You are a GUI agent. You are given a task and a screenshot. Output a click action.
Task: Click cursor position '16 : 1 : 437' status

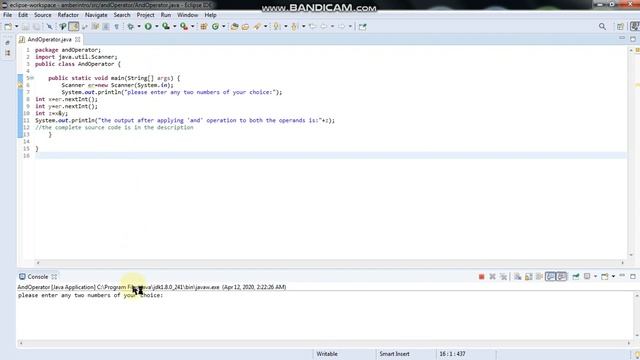(x=452, y=354)
